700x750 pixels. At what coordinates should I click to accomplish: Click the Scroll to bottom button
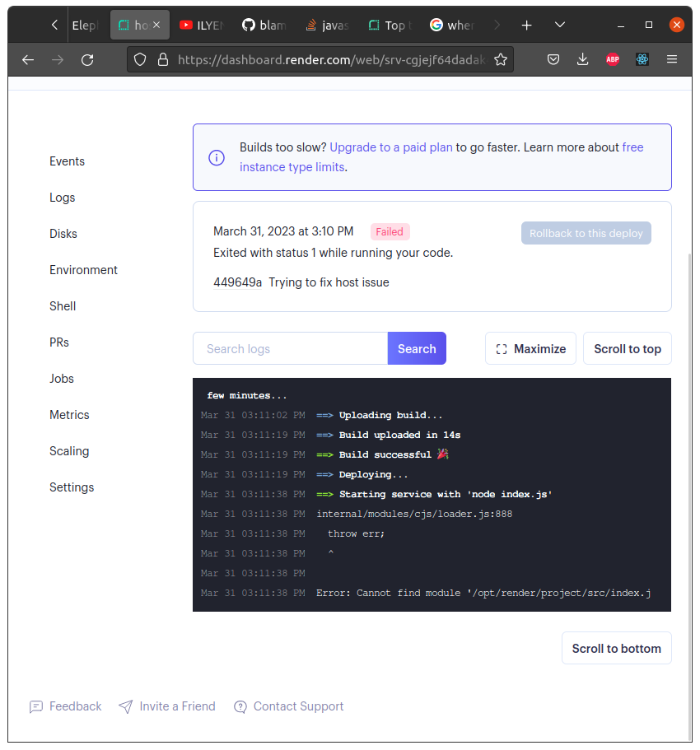click(616, 649)
